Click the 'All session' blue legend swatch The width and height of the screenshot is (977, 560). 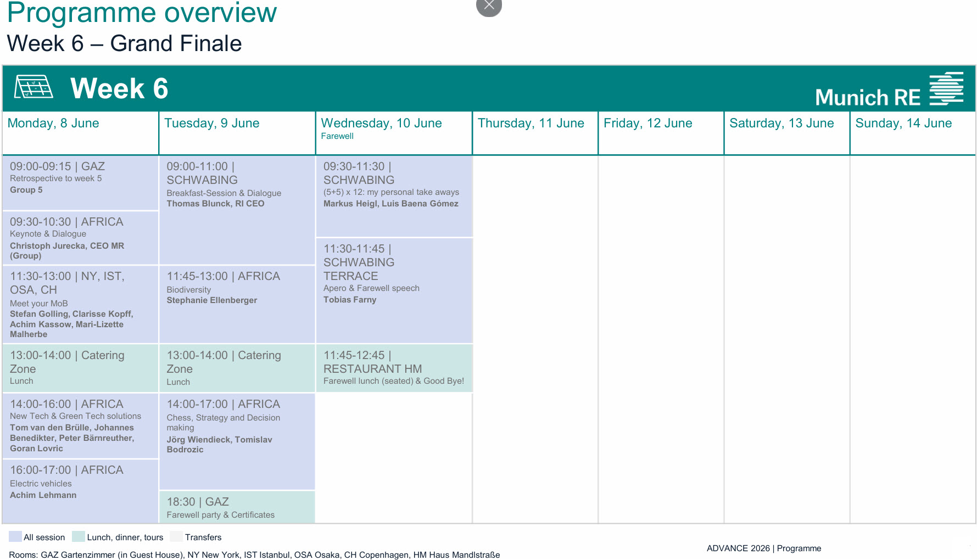[x=14, y=536]
